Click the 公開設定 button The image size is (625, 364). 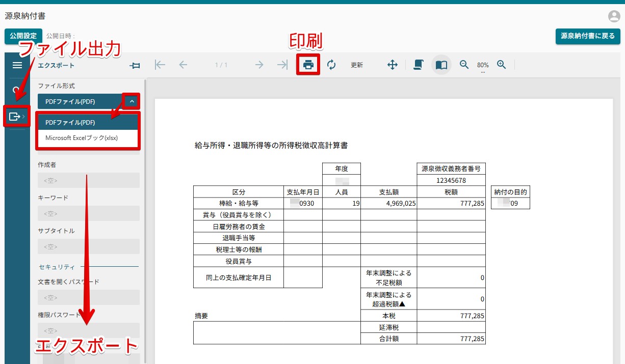[x=23, y=36]
